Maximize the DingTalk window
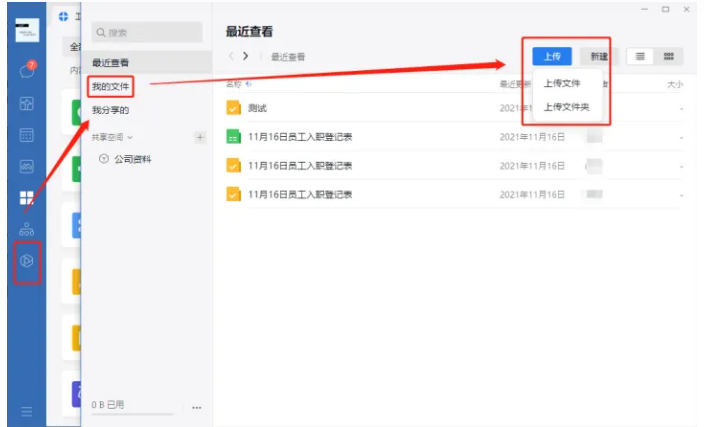This screenshot has height=427, width=704. 665,9
